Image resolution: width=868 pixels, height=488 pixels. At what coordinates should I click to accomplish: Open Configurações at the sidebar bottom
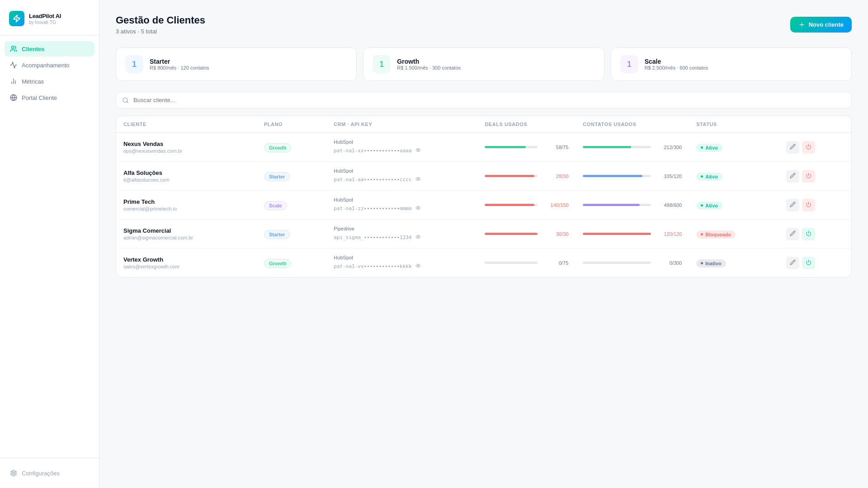coord(49,473)
